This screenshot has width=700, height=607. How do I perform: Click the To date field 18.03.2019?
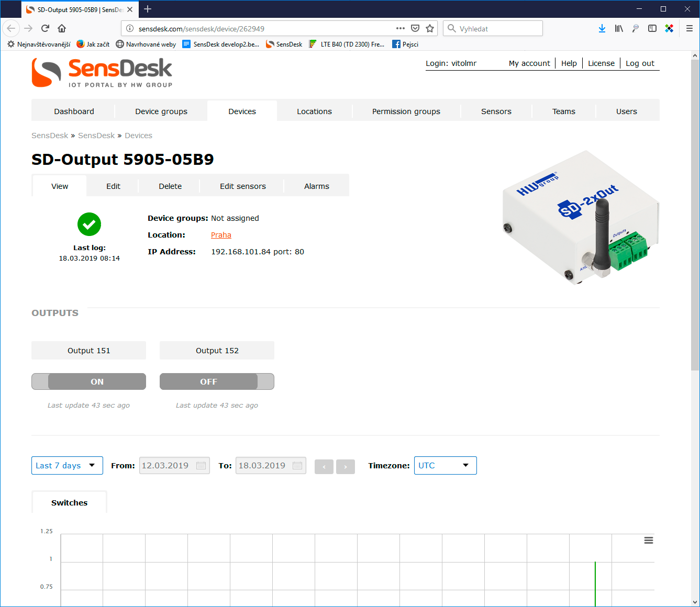point(271,466)
